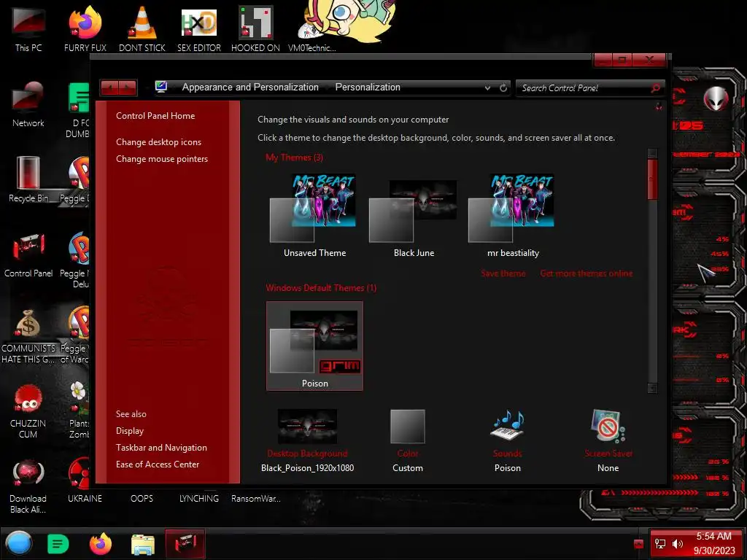The height and width of the screenshot is (560, 747).
Task: Open the network tray icon
Action: click(659, 543)
